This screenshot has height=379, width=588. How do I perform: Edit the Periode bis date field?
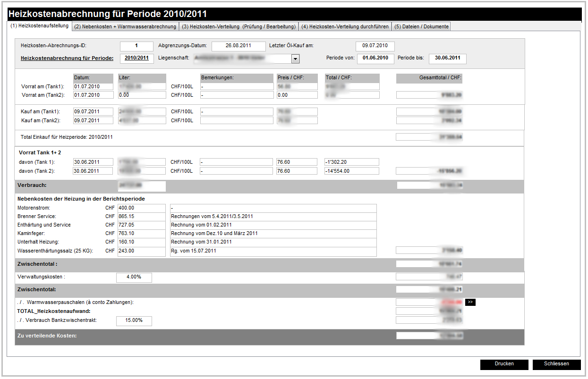[x=447, y=59]
